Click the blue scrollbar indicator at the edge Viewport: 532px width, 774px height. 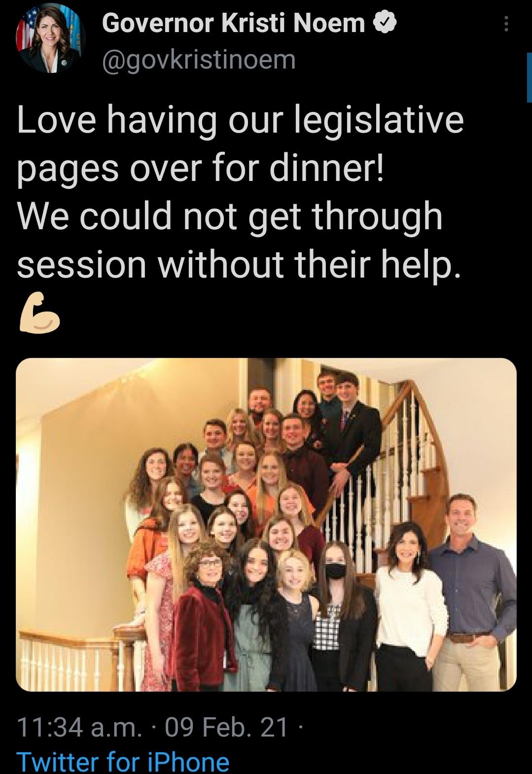[x=529, y=77]
